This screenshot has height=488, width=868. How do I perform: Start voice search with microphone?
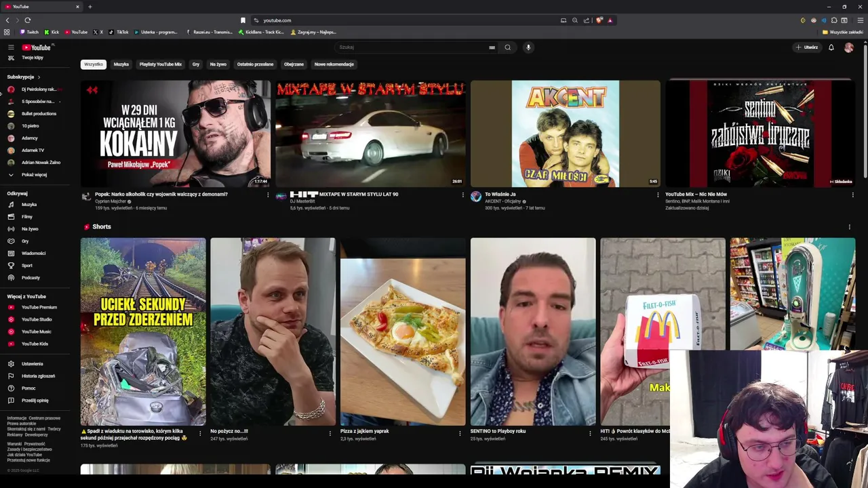tap(528, 47)
